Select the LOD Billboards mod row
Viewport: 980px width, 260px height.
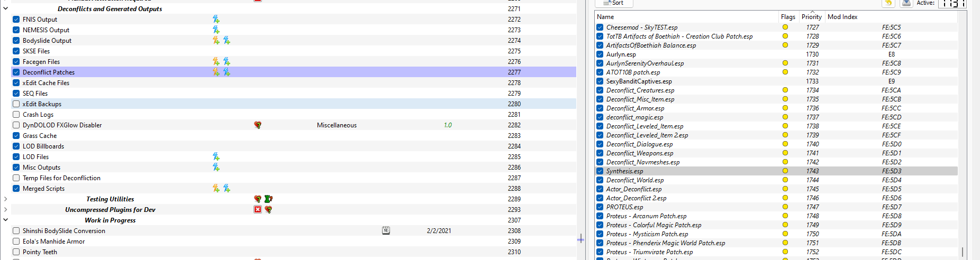click(x=294, y=146)
